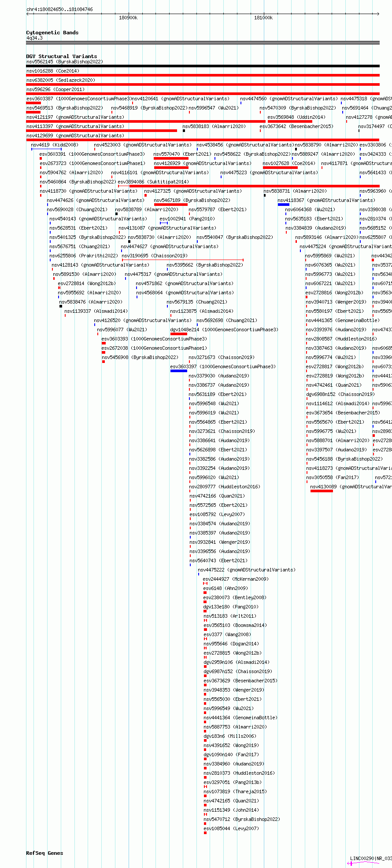Click the esv3569848 (Uddin2014) label
392x868 pixels.
pyautogui.click(x=296, y=117)
